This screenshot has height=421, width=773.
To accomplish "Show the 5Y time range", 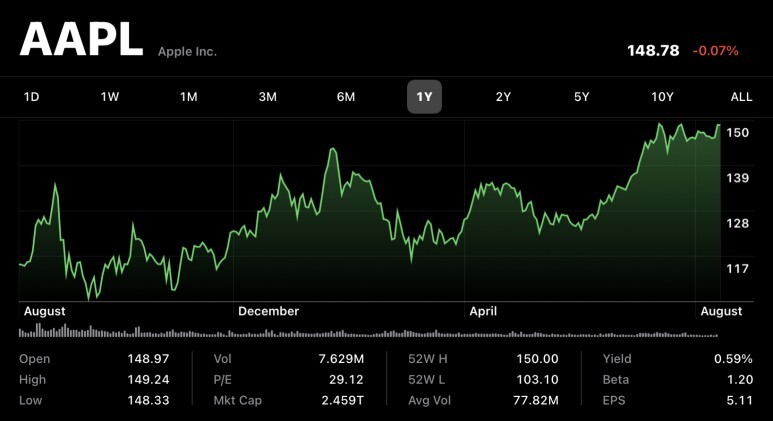I will pyautogui.click(x=582, y=97).
